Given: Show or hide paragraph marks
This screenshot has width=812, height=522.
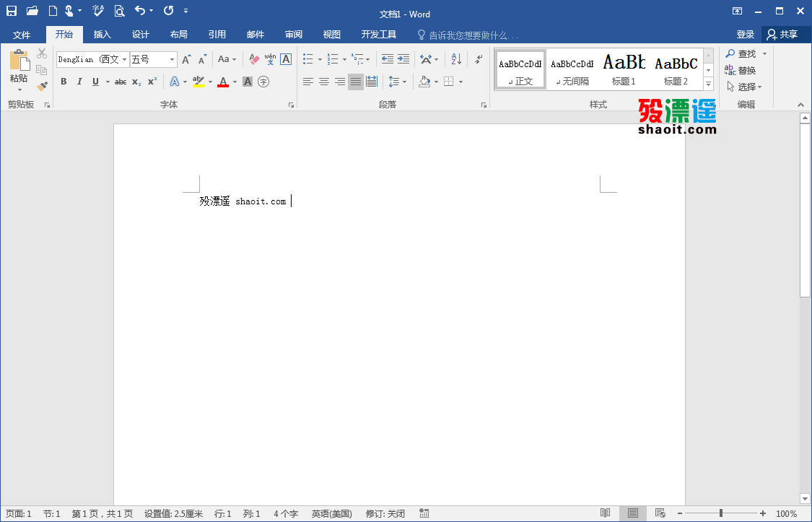Looking at the screenshot, I should click(479, 59).
